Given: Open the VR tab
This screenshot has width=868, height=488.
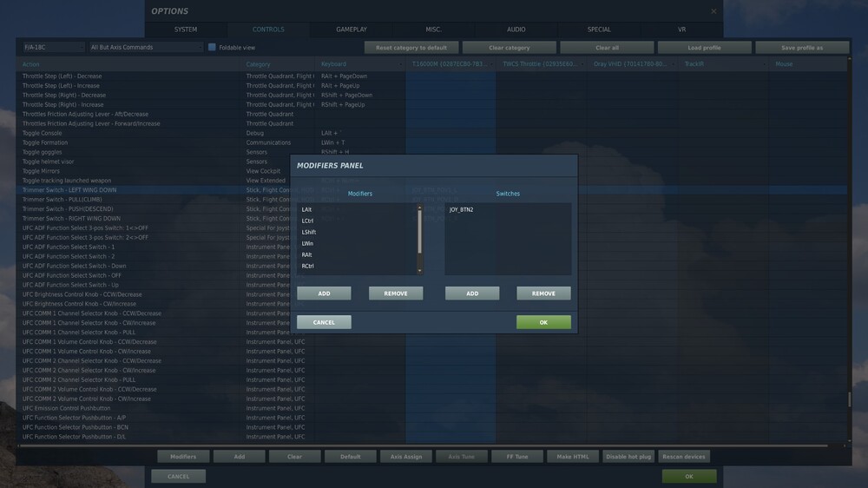Looking at the screenshot, I should [681, 30].
